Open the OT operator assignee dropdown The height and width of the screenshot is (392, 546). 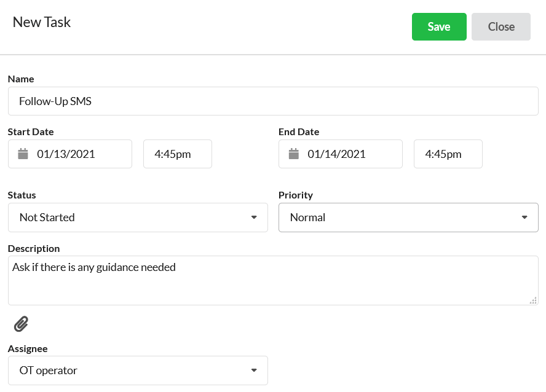coord(138,370)
